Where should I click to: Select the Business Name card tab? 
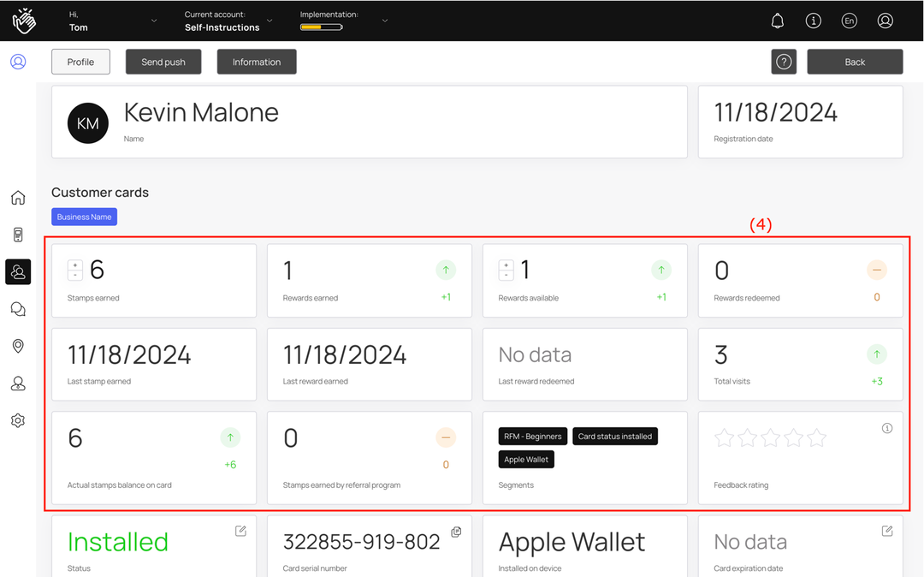point(84,217)
